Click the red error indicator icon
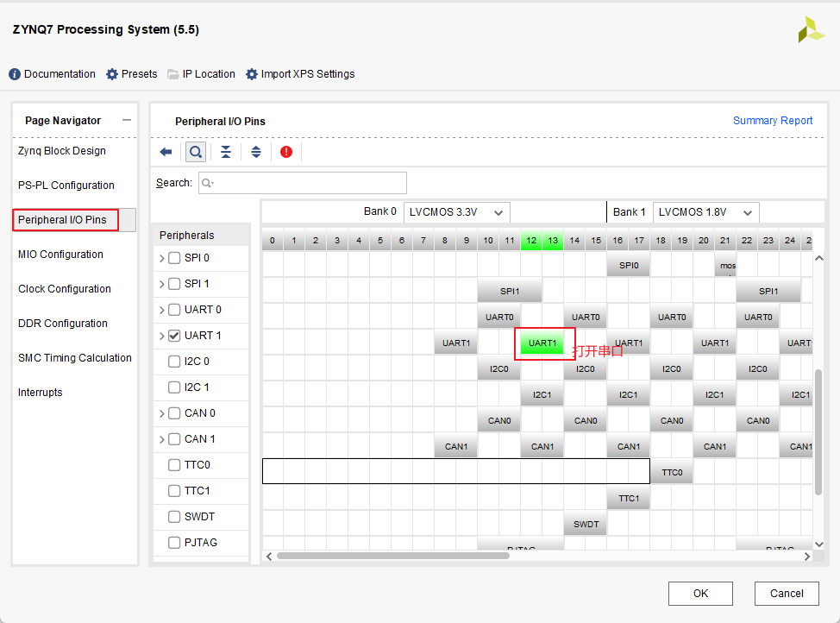Viewport: 840px width, 623px height. (x=286, y=152)
